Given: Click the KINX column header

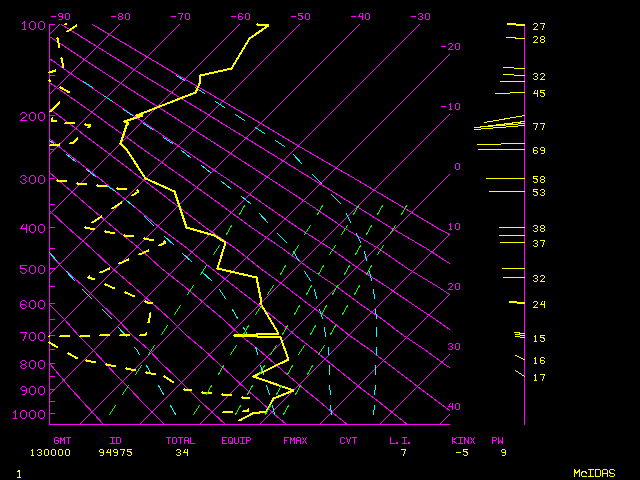Looking at the screenshot, I should point(462,440).
